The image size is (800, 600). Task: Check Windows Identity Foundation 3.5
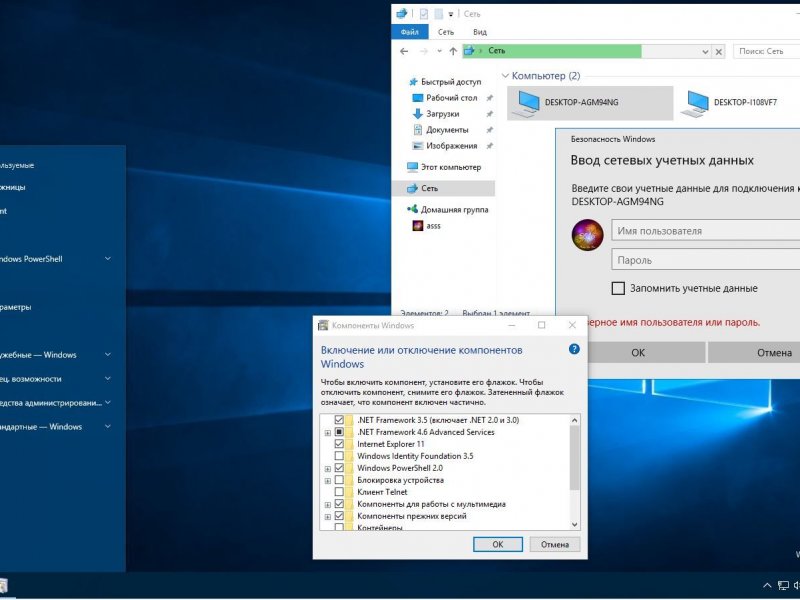point(339,456)
